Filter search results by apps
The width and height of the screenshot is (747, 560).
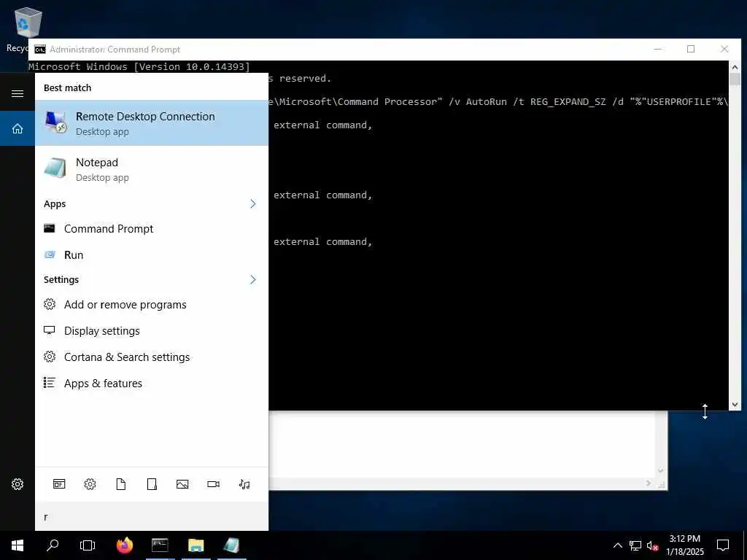point(59,484)
